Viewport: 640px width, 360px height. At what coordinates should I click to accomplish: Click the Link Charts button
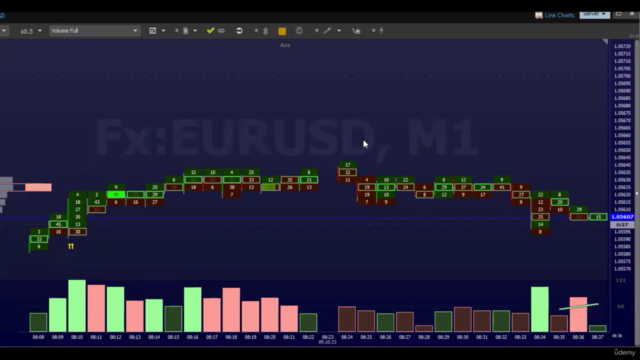559,15
